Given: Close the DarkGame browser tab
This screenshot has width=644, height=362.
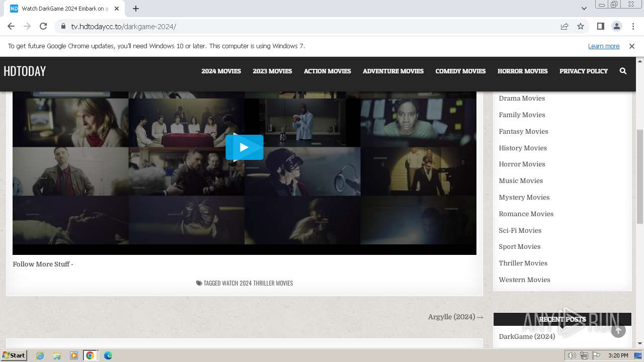Looking at the screenshot, I should (117, 9).
